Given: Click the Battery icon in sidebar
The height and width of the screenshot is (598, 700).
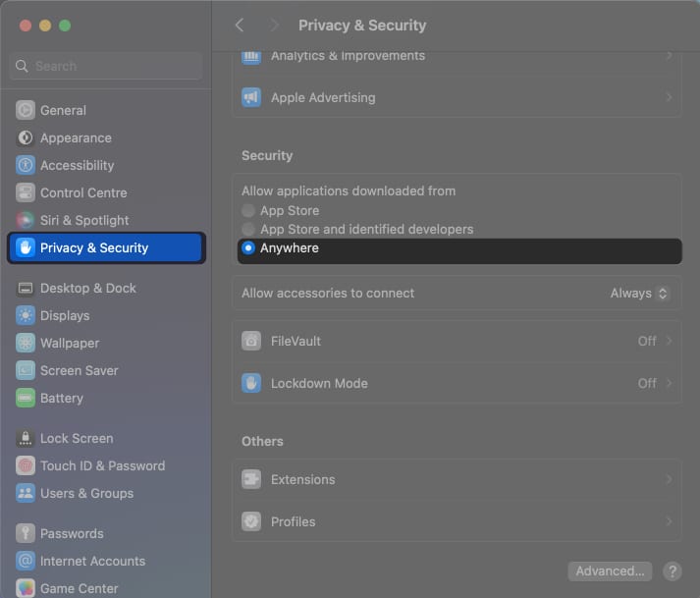Looking at the screenshot, I should click(x=26, y=398).
